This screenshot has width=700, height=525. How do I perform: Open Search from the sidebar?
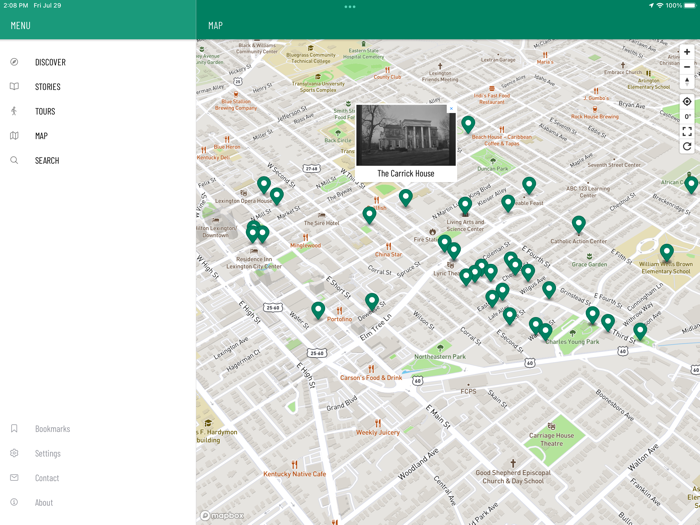[x=47, y=161]
